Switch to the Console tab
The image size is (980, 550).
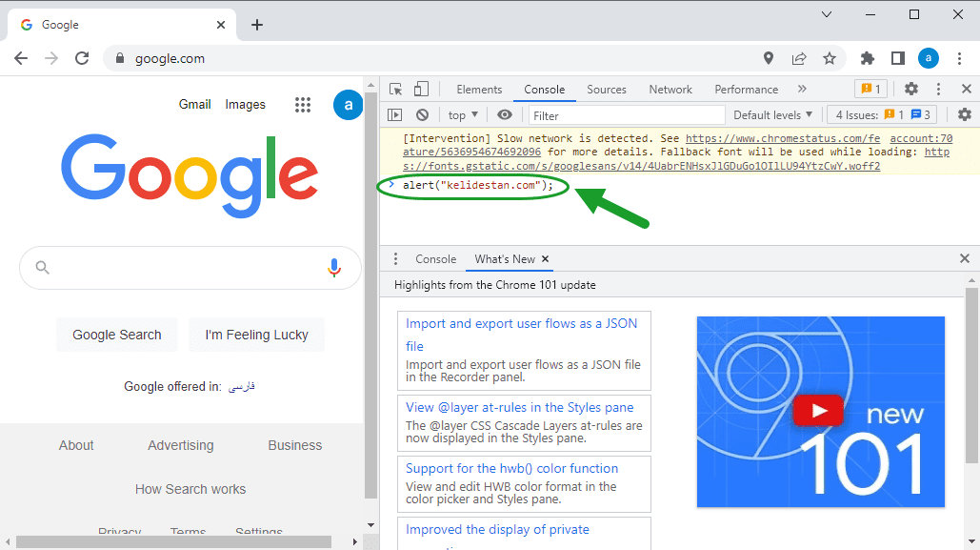coord(545,90)
